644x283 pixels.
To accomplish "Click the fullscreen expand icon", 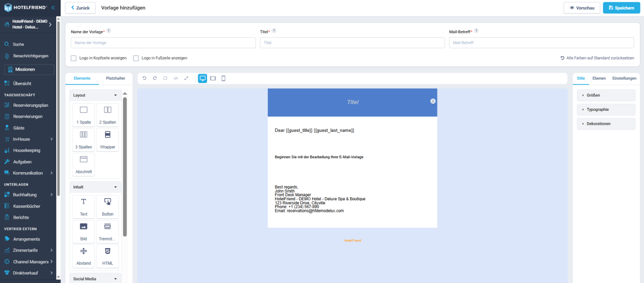I will [x=186, y=78].
